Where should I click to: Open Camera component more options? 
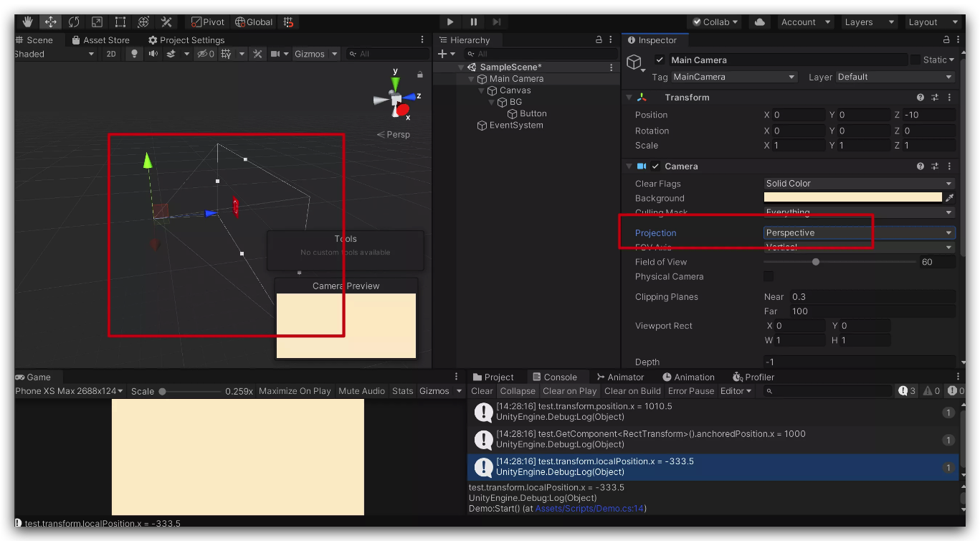[x=950, y=166]
